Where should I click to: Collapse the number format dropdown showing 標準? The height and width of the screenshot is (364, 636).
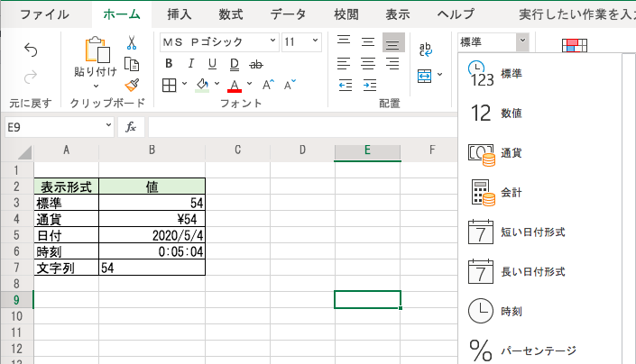[521, 41]
